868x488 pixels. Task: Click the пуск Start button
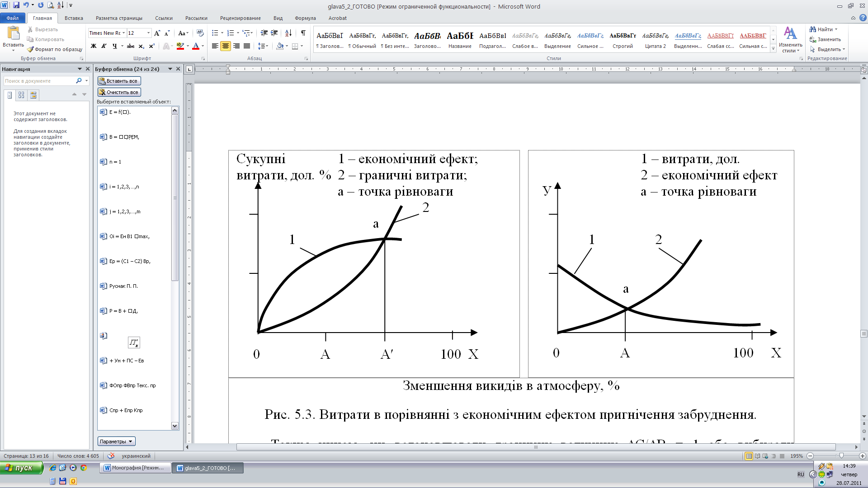(x=22, y=468)
